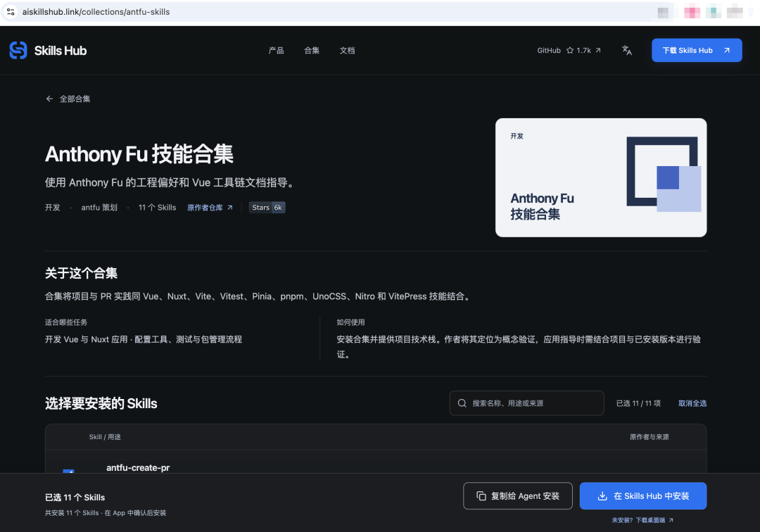
Task: Open the 产品 menu
Action: point(277,51)
